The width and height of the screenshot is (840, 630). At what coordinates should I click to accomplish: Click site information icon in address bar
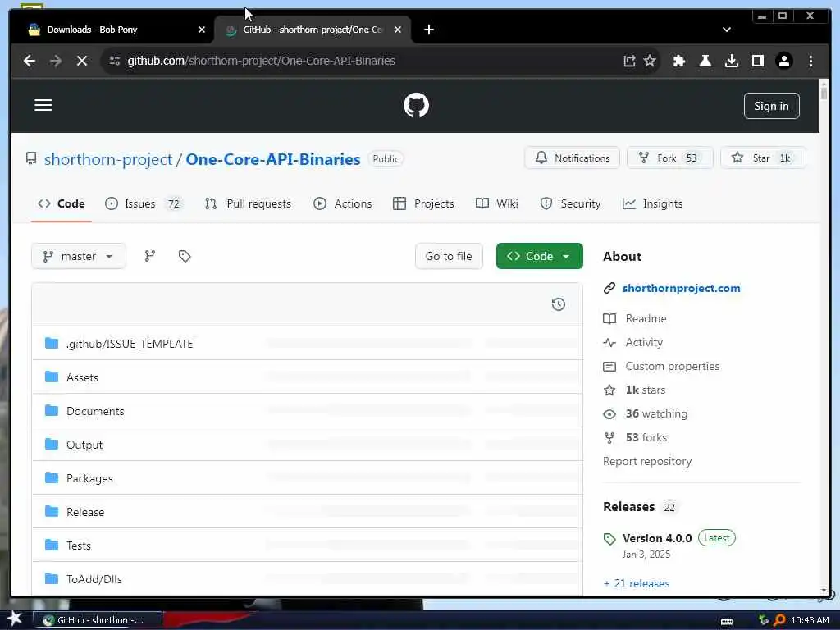[115, 61]
